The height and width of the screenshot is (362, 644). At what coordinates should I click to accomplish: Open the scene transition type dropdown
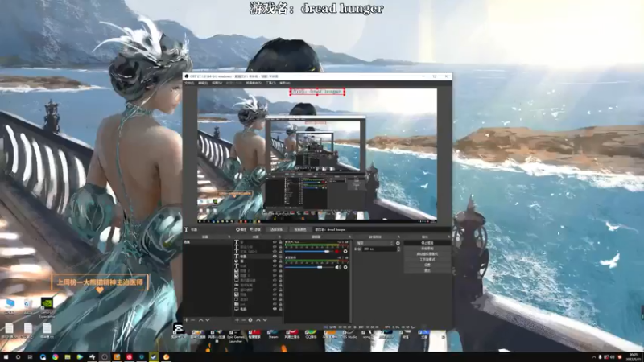point(374,243)
